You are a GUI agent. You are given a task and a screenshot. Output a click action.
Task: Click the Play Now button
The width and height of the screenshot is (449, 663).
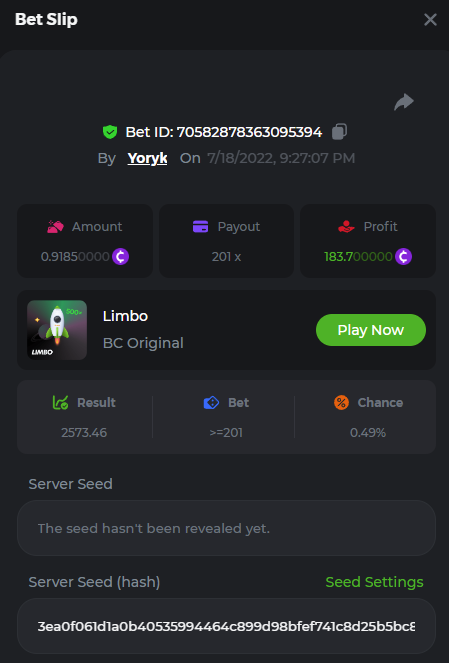tap(371, 330)
